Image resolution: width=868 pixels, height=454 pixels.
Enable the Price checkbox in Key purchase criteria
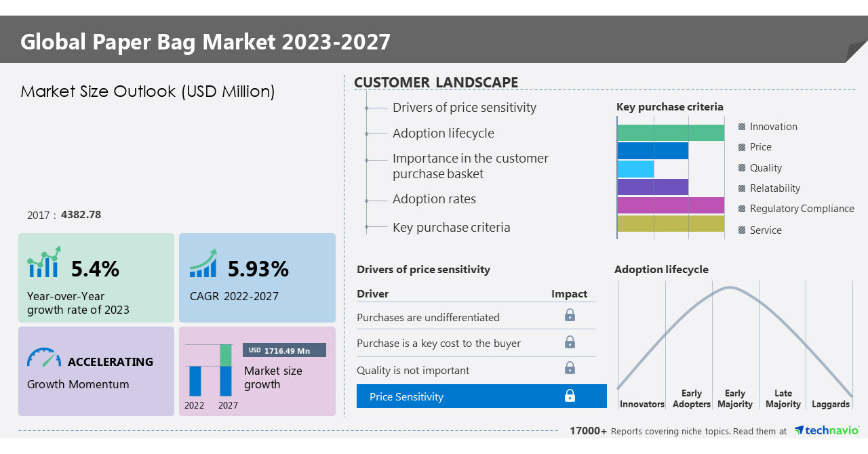pyautogui.click(x=741, y=147)
